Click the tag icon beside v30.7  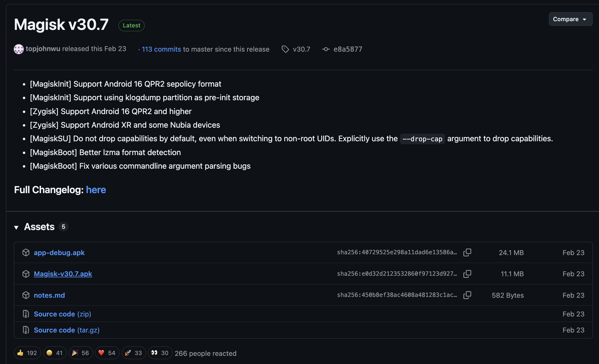[x=285, y=49]
